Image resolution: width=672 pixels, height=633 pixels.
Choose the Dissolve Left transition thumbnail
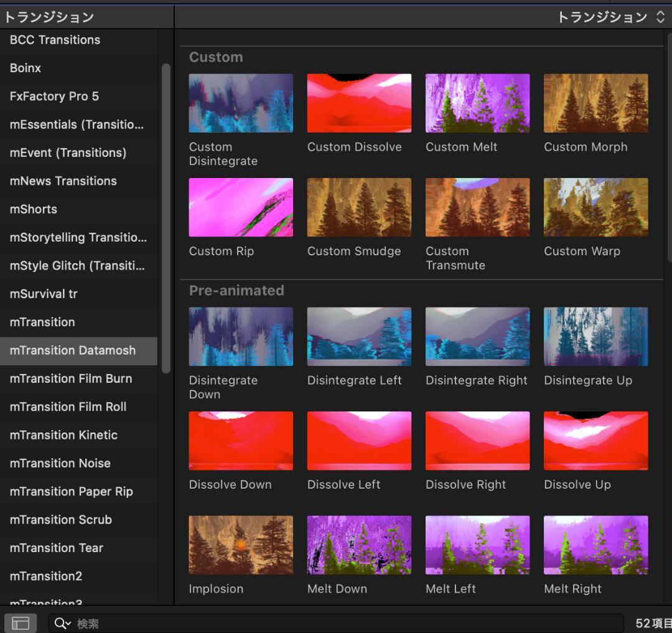(x=359, y=441)
